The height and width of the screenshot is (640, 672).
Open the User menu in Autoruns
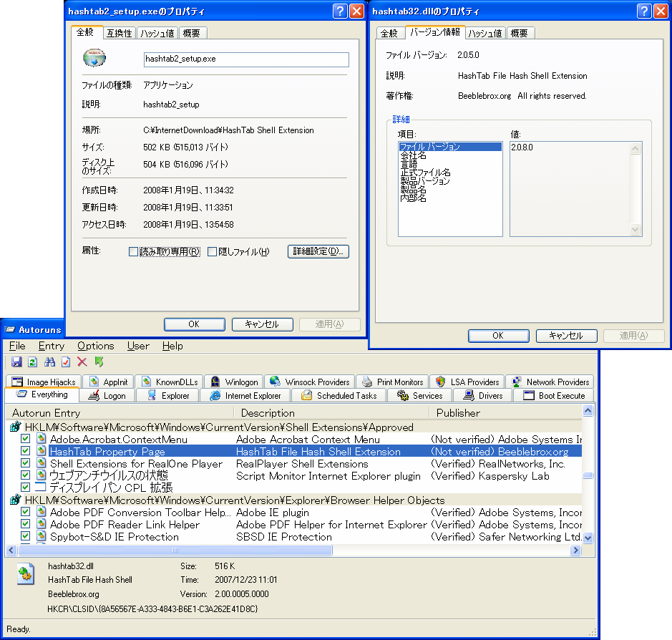point(138,346)
